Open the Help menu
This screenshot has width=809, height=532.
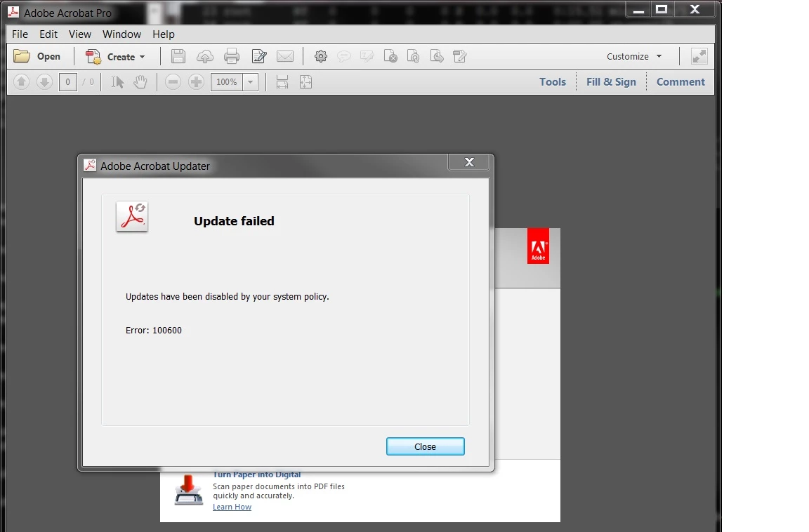[164, 34]
